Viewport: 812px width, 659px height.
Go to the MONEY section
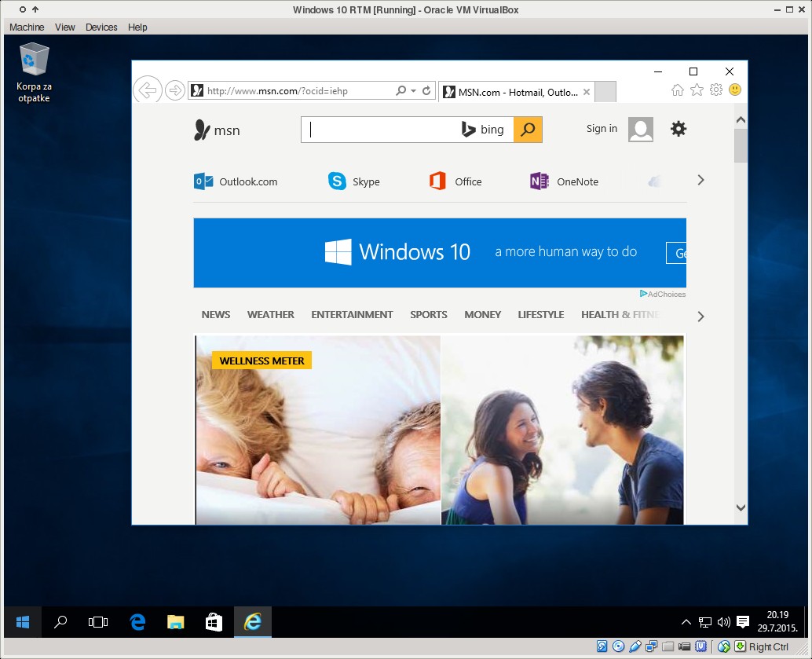click(x=483, y=314)
